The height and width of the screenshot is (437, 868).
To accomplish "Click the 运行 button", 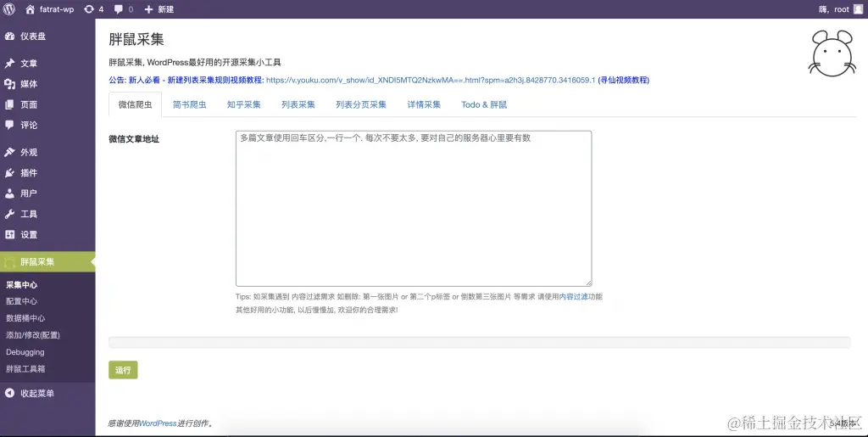I will coord(123,370).
